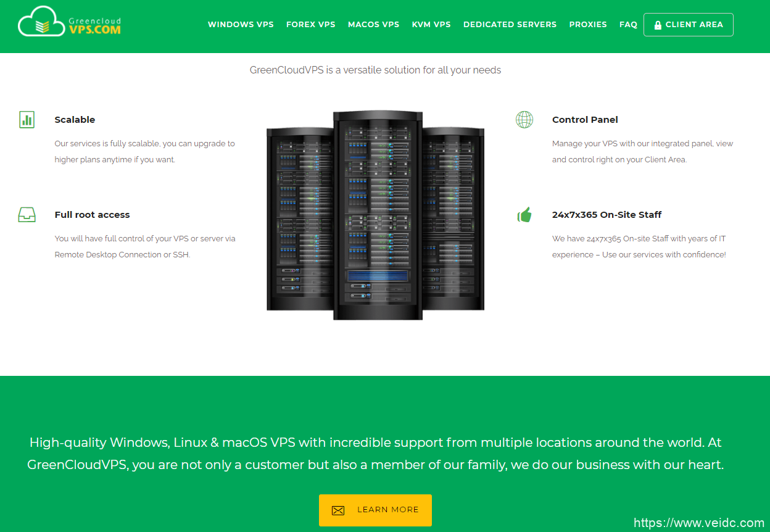Image resolution: width=770 pixels, height=532 pixels.
Task: Open the FAQ page
Action: [628, 25]
